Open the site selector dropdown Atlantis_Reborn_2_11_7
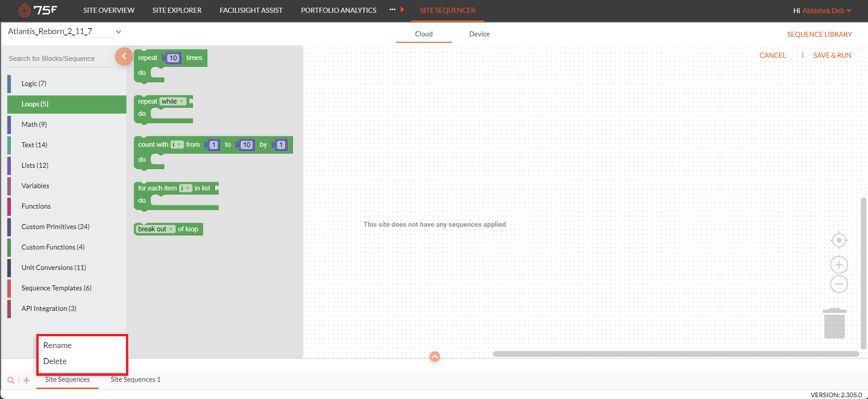 [65, 31]
